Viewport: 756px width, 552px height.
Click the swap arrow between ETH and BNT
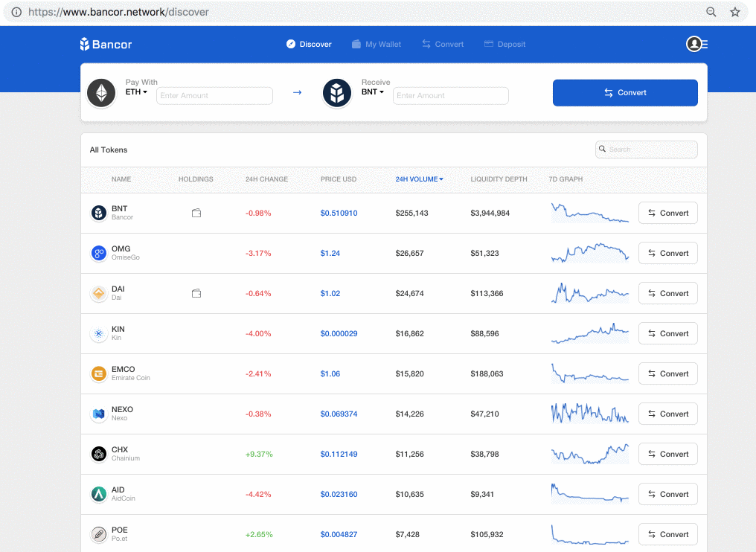[x=298, y=92]
